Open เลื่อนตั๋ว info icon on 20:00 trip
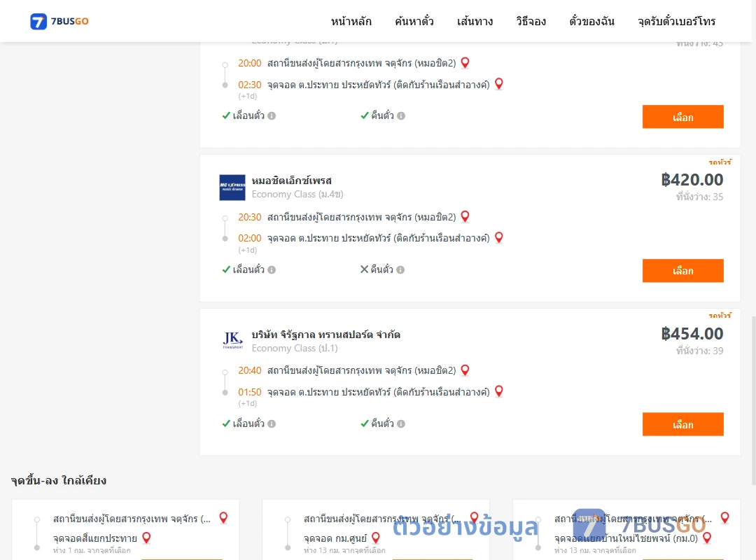 click(x=272, y=115)
